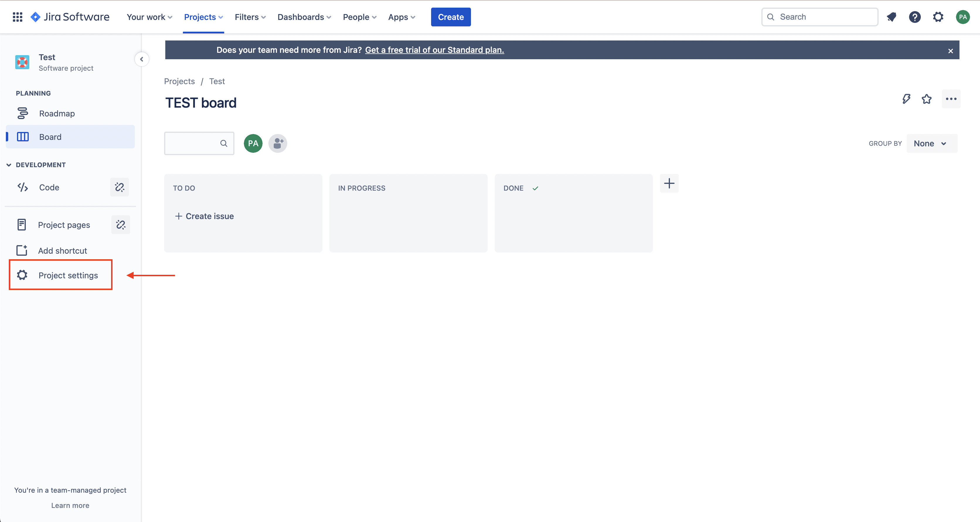Open Project pages in sidebar
This screenshot has height=522, width=980.
tap(64, 225)
